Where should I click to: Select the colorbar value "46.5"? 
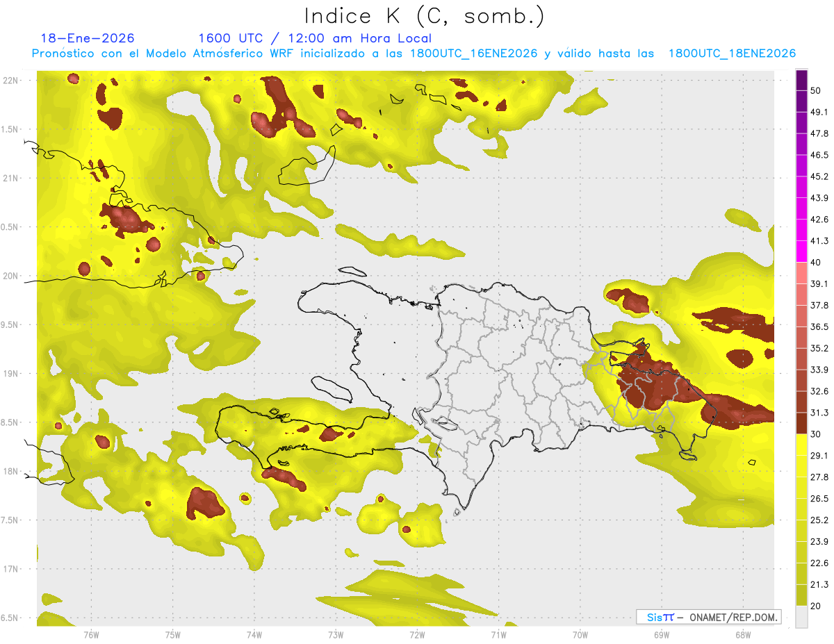coord(819,156)
